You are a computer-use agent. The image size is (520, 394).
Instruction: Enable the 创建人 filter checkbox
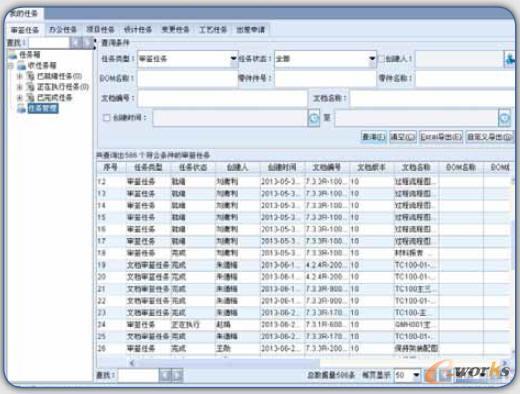381,59
